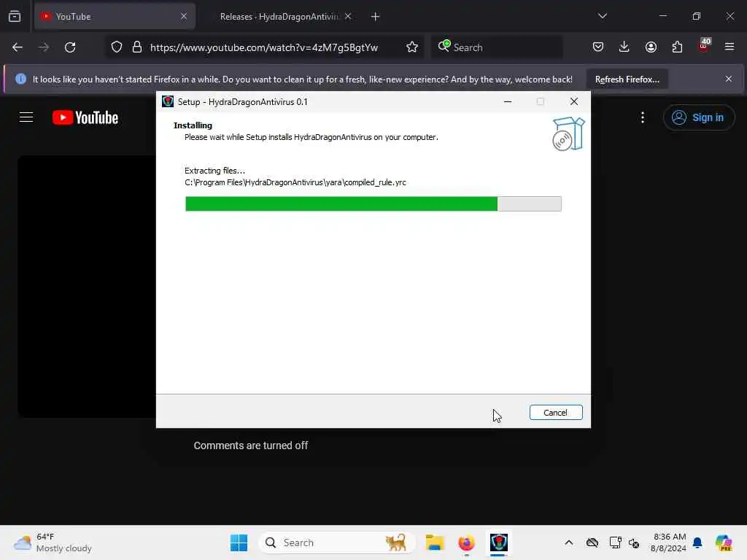The height and width of the screenshot is (560, 747).
Task: Open the Firefox application hamburger menu
Action: click(x=729, y=47)
